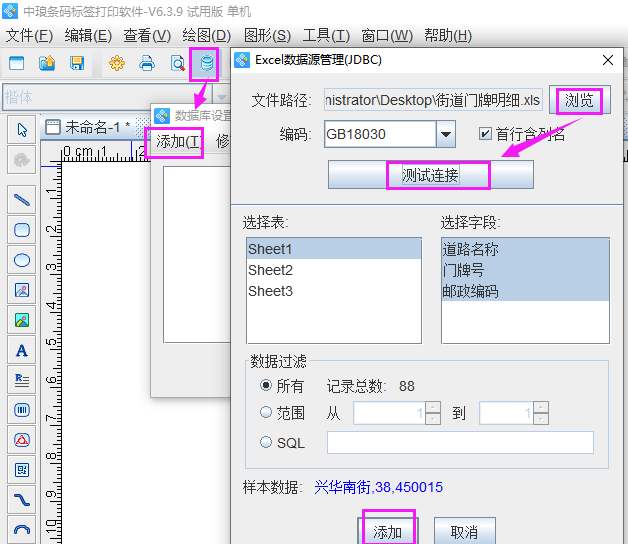
Task: Open the 工具(T) menu
Action: pos(326,36)
